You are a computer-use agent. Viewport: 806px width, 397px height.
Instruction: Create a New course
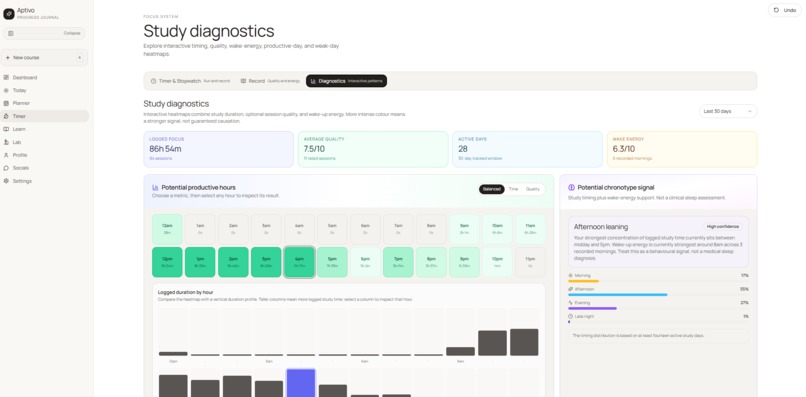[x=44, y=58]
